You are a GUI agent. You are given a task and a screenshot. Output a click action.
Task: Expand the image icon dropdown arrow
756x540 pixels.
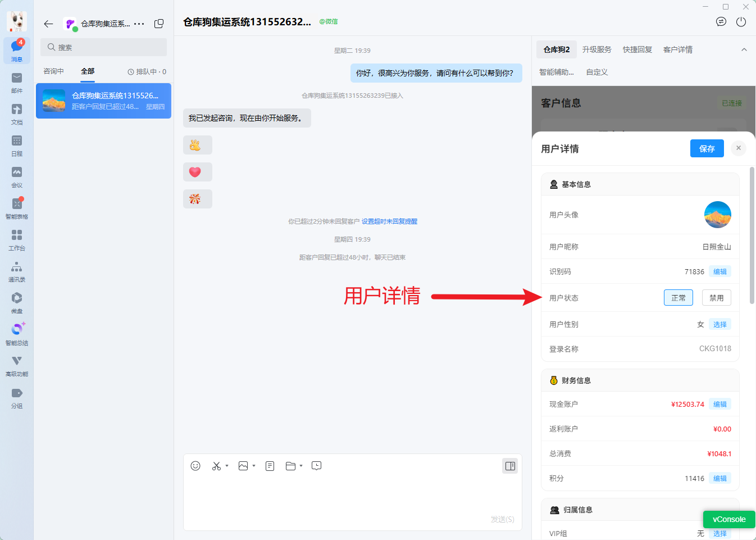point(254,466)
